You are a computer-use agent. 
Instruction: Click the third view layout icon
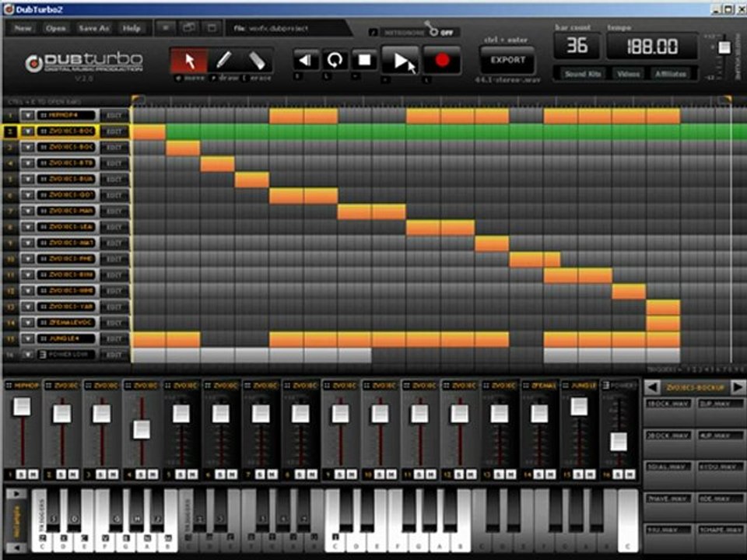(x=212, y=28)
